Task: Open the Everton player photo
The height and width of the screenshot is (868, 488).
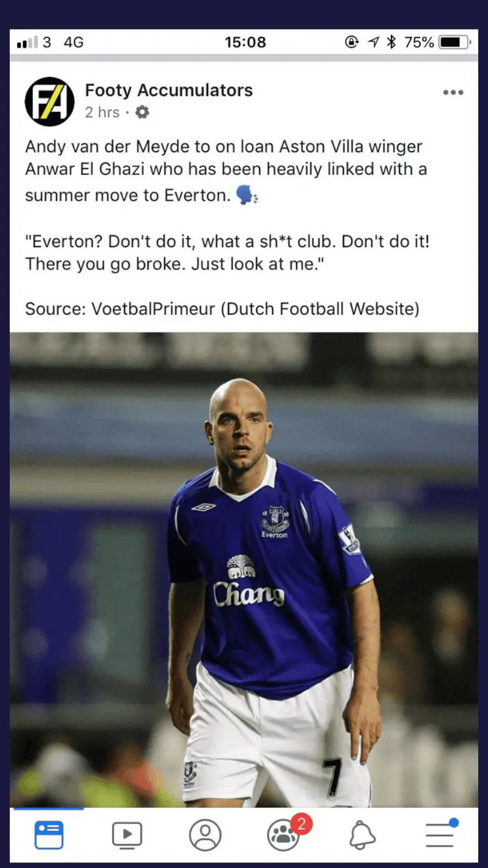Action: pos(244,570)
